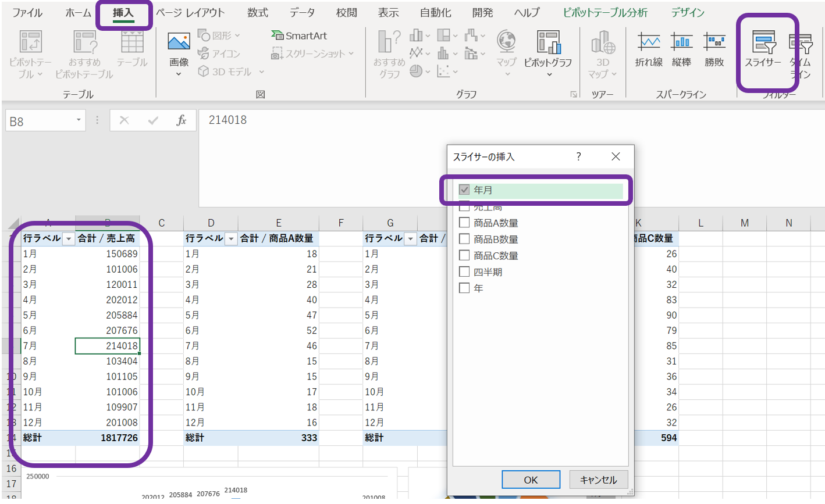The width and height of the screenshot is (825, 504).
Task: Expand the ピボットグラフ dropdown arrow
Action: pos(549,74)
